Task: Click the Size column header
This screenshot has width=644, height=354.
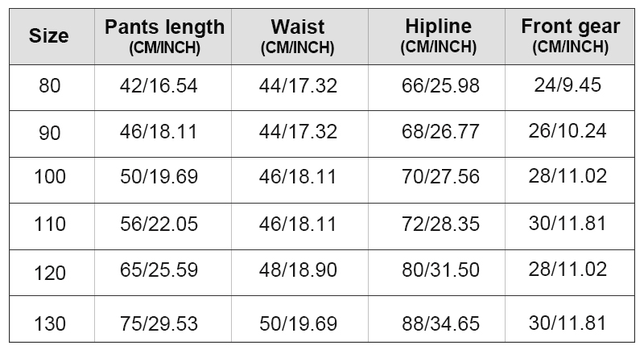Action: [x=49, y=35]
